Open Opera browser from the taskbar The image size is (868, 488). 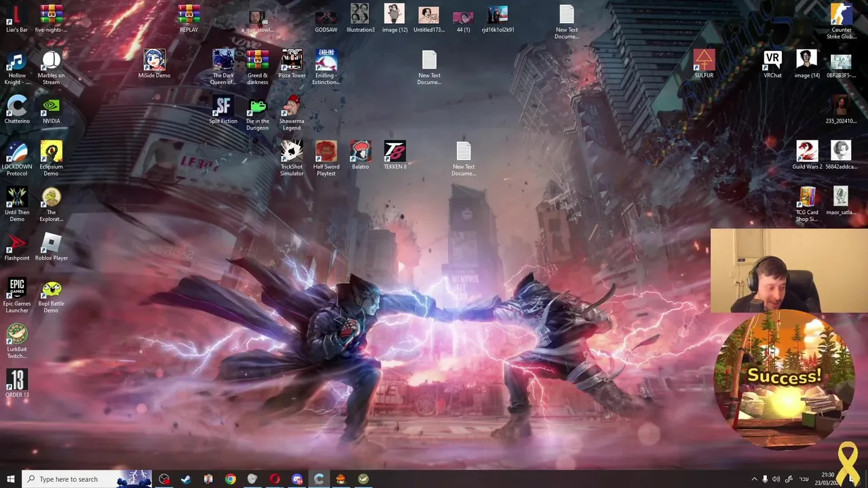click(275, 479)
